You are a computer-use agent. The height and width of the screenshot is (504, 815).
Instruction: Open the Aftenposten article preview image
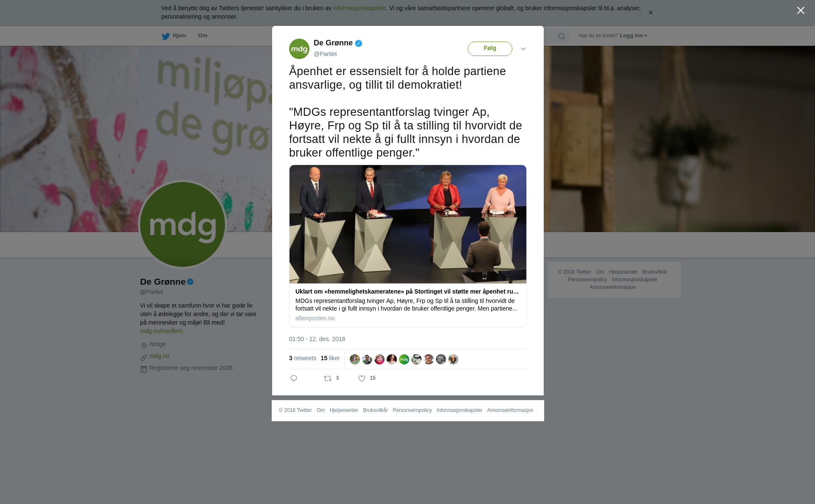408,224
